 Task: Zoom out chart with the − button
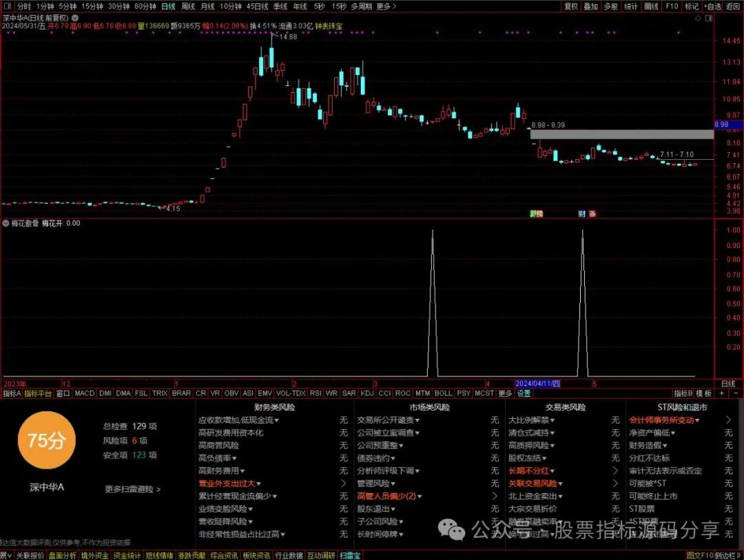pos(736,393)
